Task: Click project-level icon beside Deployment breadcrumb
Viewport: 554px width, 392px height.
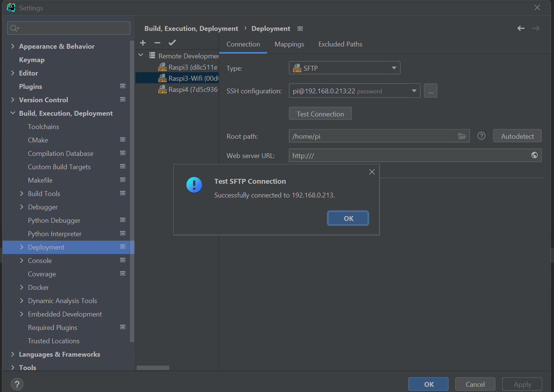Action: coord(300,29)
